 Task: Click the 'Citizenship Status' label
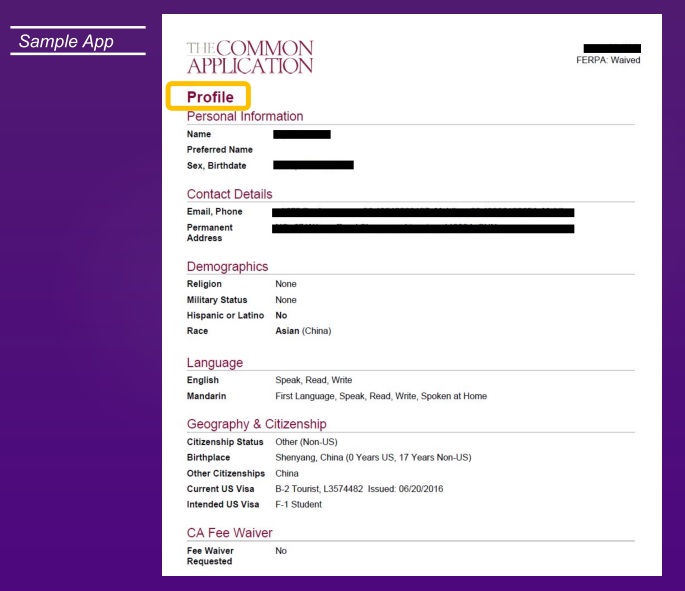pos(225,442)
